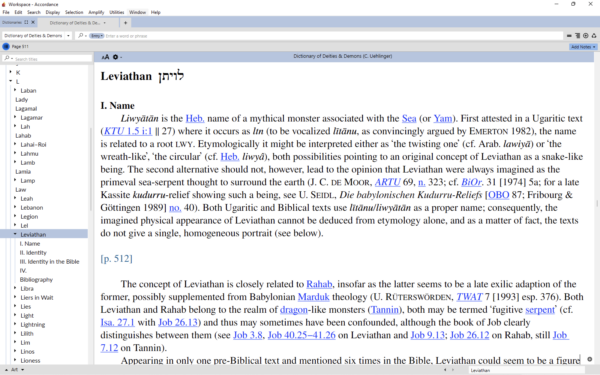The image size is (600, 375).
Task: Select II. Identity in the table of contents
Action: [33, 253]
